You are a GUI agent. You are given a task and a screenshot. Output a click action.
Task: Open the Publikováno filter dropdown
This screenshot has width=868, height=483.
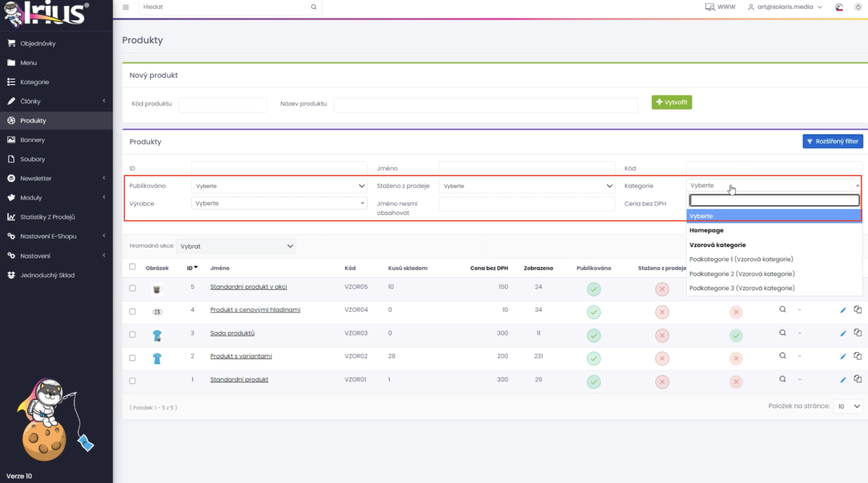click(x=279, y=186)
